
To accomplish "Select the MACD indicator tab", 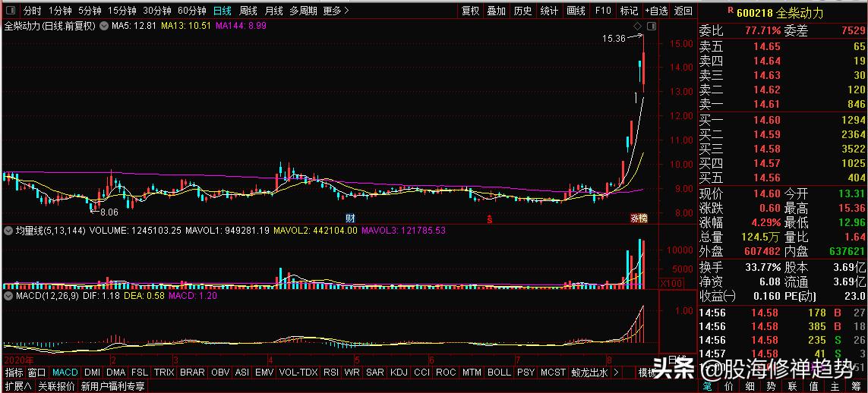I will pos(66,373).
